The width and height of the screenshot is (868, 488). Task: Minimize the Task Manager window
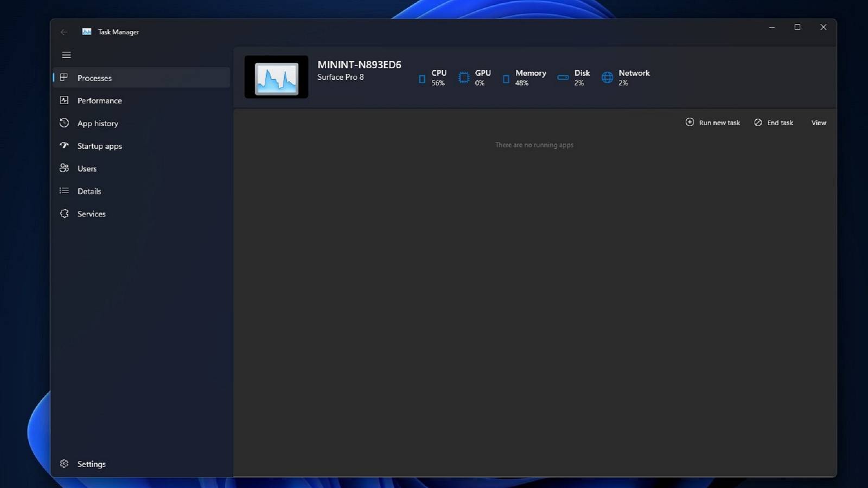point(771,27)
